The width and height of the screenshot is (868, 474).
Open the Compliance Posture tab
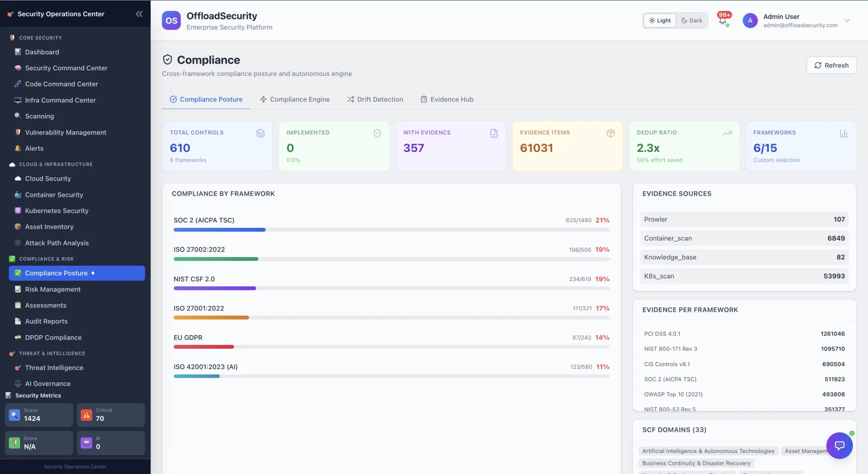tap(206, 99)
